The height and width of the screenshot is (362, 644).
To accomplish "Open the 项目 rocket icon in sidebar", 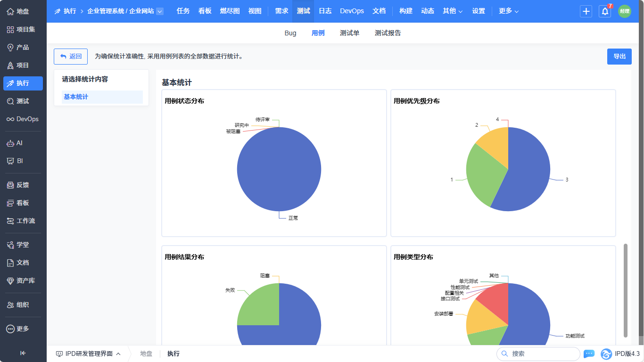I will tap(10, 65).
